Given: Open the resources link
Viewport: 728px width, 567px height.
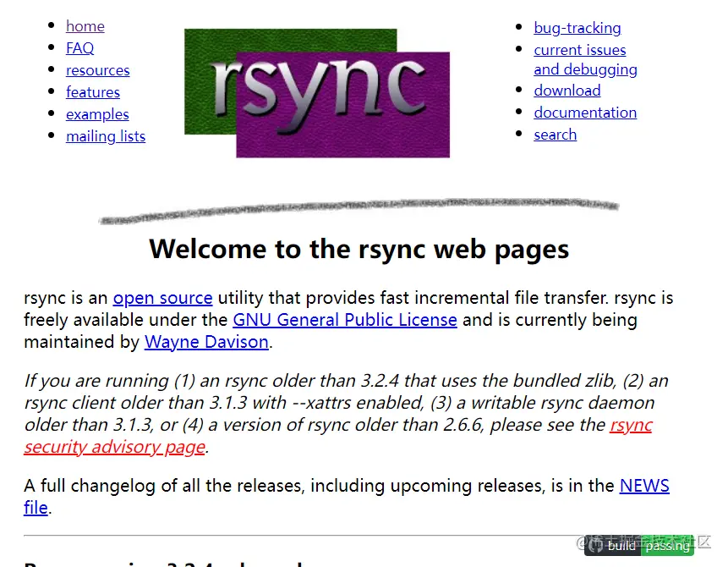Looking at the screenshot, I should click(97, 70).
